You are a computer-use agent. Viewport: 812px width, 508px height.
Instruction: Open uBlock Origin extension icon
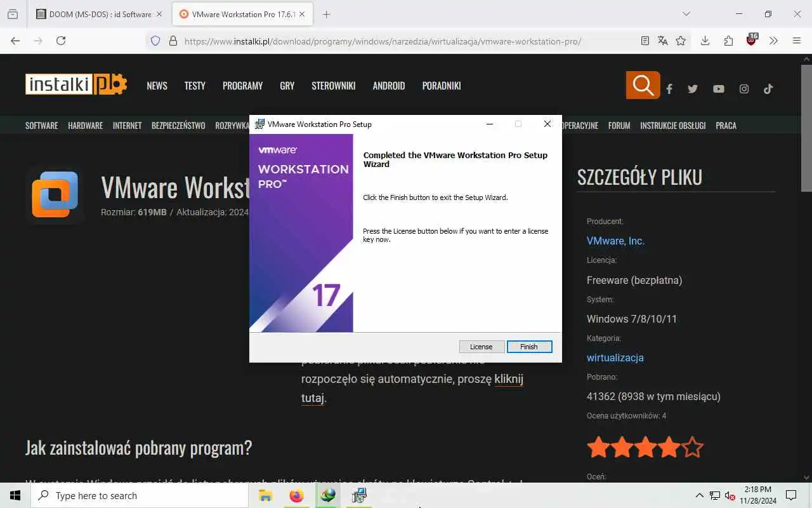752,41
